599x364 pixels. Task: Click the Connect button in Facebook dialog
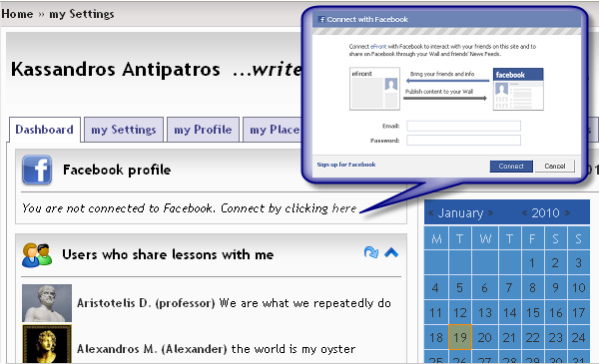511,166
